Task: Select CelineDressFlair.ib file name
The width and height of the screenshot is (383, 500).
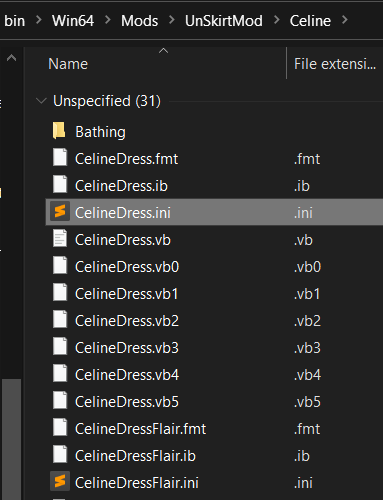Action: [x=135, y=456]
